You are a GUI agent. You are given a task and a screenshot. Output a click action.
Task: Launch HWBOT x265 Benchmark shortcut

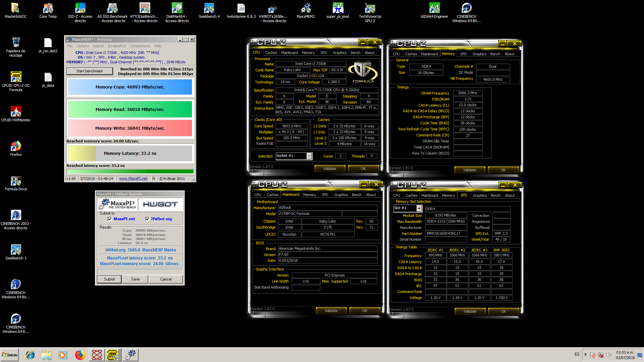(x=273, y=13)
